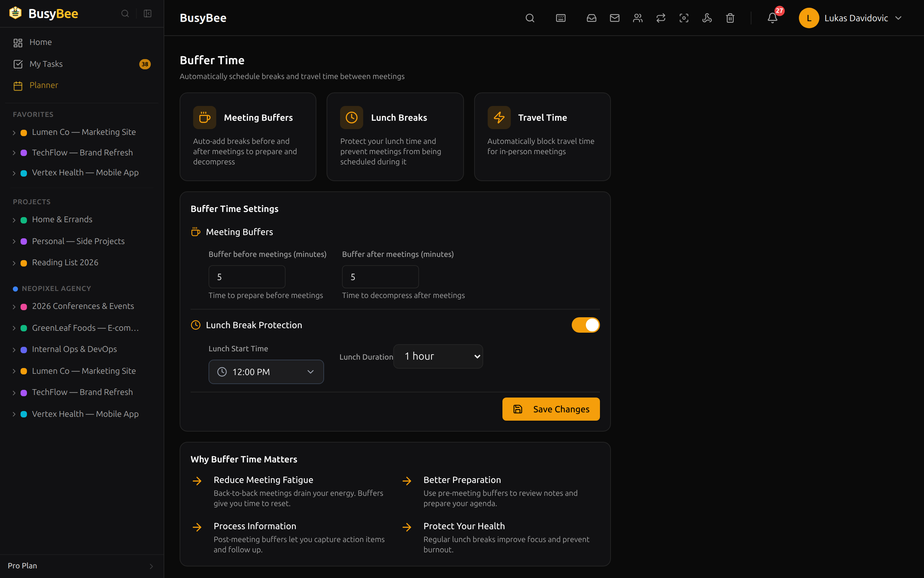
Task: Open Planner in sidebar
Action: [x=82, y=86]
